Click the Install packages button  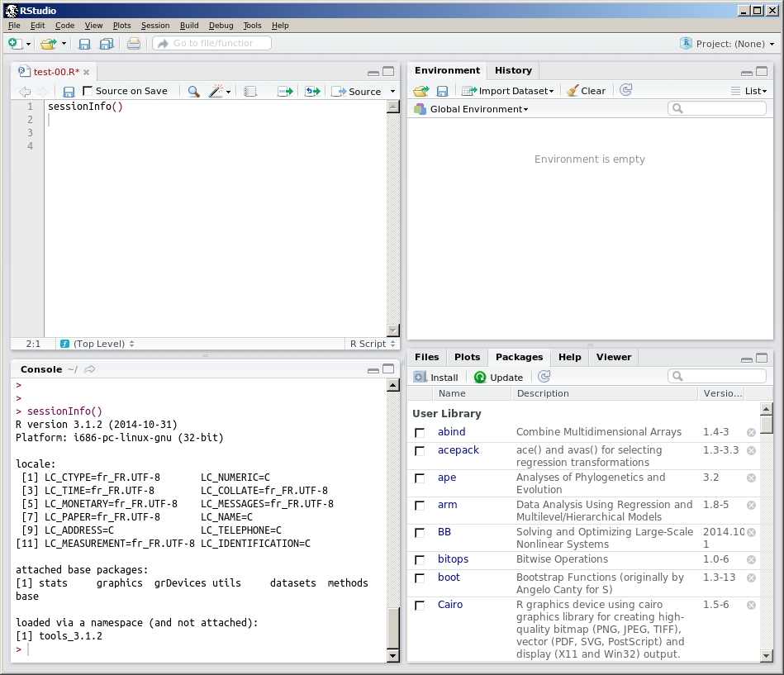[x=436, y=377]
